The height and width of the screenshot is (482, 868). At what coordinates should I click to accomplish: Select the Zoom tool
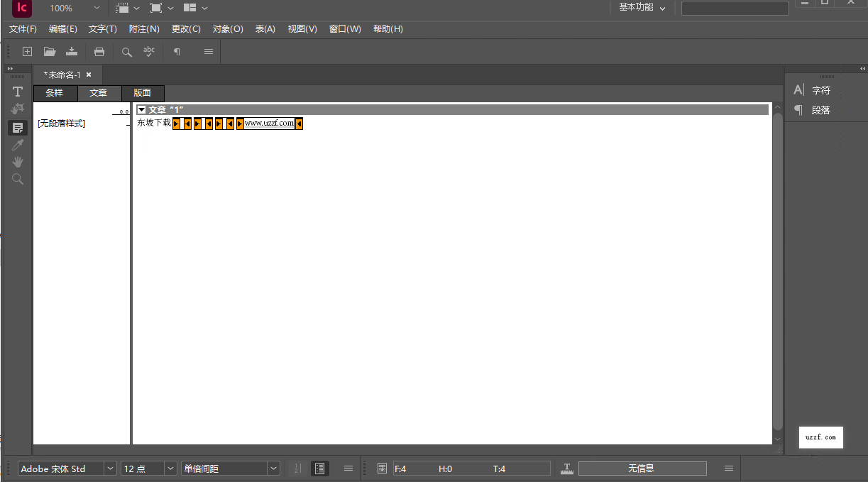coord(17,178)
